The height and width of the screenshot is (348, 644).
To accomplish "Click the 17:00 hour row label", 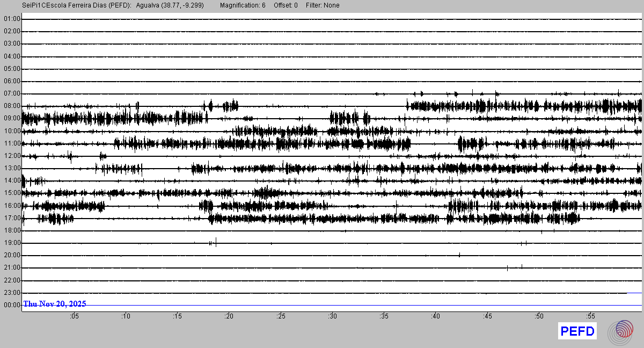I will tap(12, 218).
